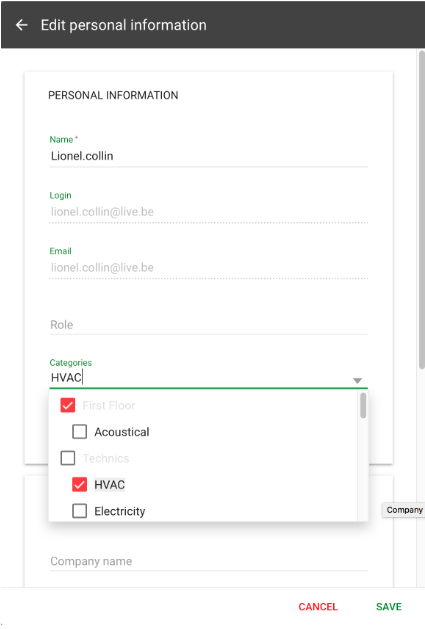Image resolution: width=425 pixels, height=629 pixels.
Task: Go back using the header arrow
Action: pos(21,25)
